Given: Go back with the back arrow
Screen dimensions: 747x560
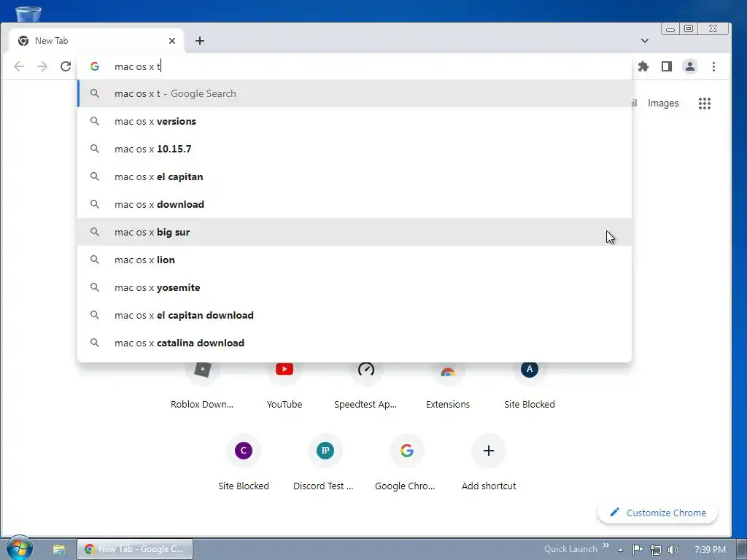Looking at the screenshot, I should click(x=19, y=66).
